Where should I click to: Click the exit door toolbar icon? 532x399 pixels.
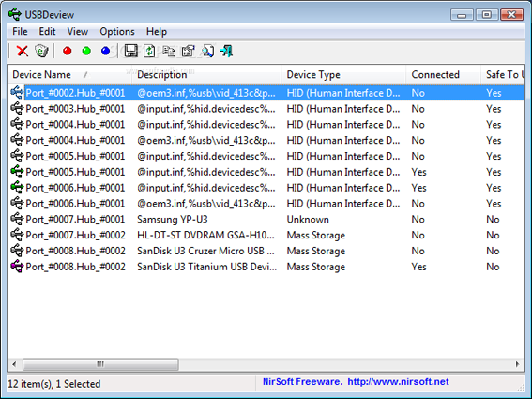(x=227, y=51)
